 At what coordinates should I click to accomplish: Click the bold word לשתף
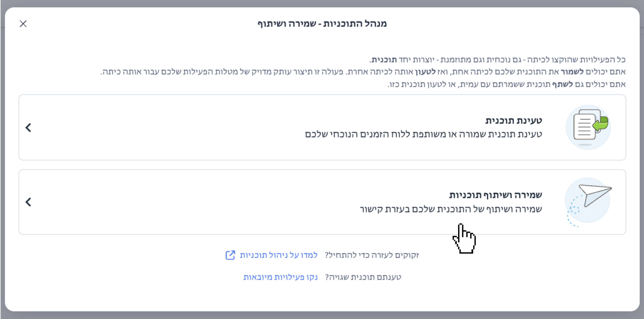[562, 84]
